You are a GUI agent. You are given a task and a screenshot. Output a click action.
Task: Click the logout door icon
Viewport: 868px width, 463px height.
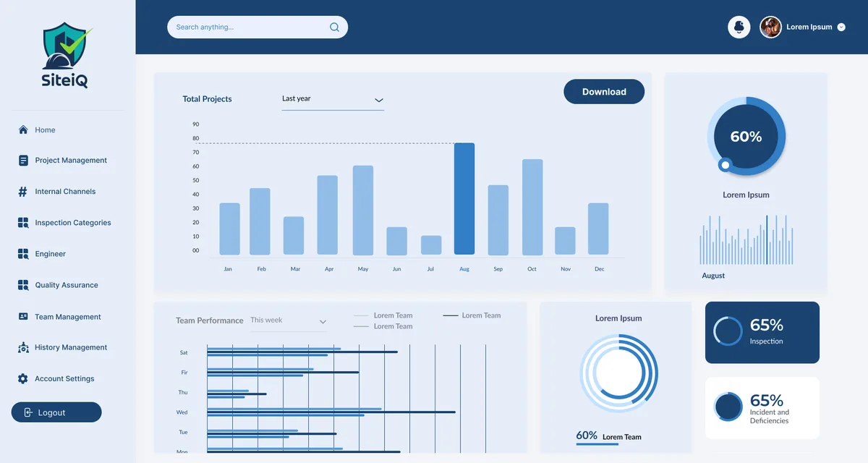click(x=28, y=412)
